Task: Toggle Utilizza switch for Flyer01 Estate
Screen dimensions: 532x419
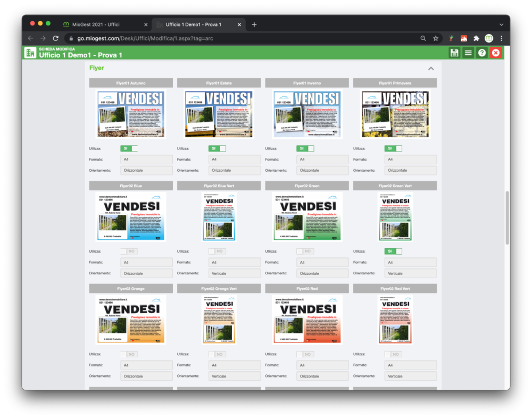Action: coord(217,148)
